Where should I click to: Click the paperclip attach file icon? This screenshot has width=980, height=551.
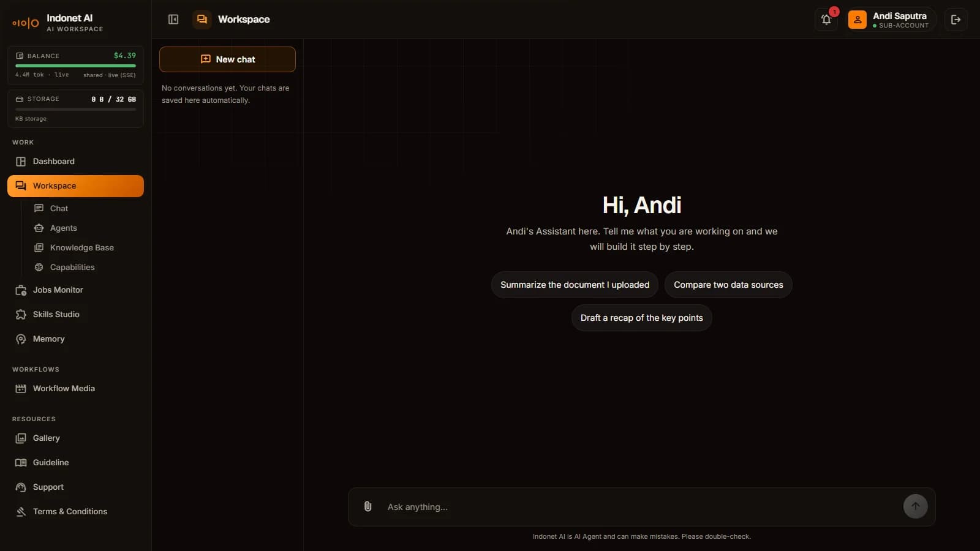point(368,506)
